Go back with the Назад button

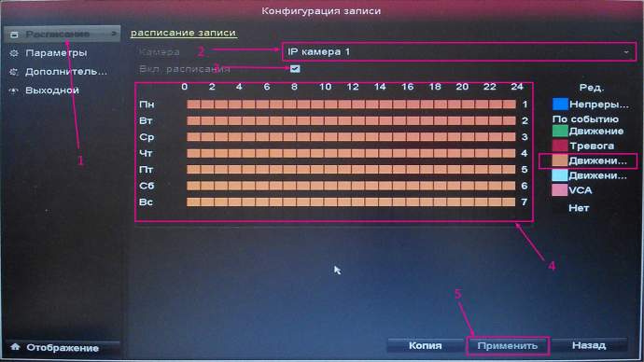tap(589, 345)
